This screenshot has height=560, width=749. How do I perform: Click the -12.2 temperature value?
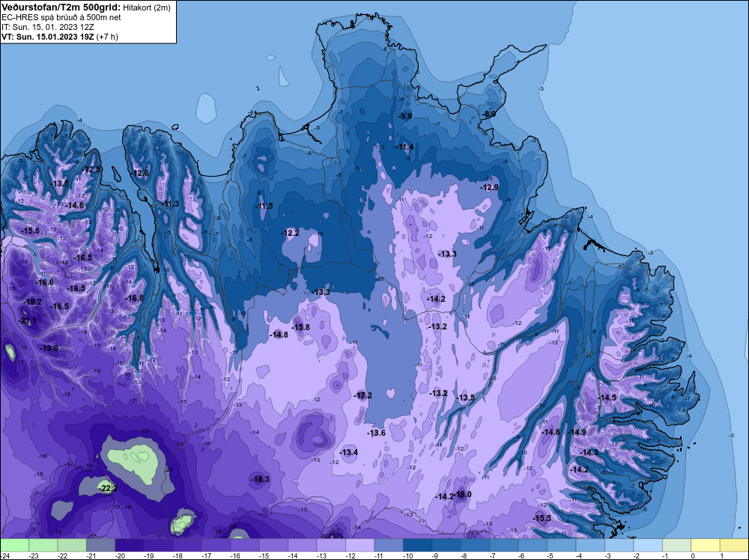(x=291, y=233)
